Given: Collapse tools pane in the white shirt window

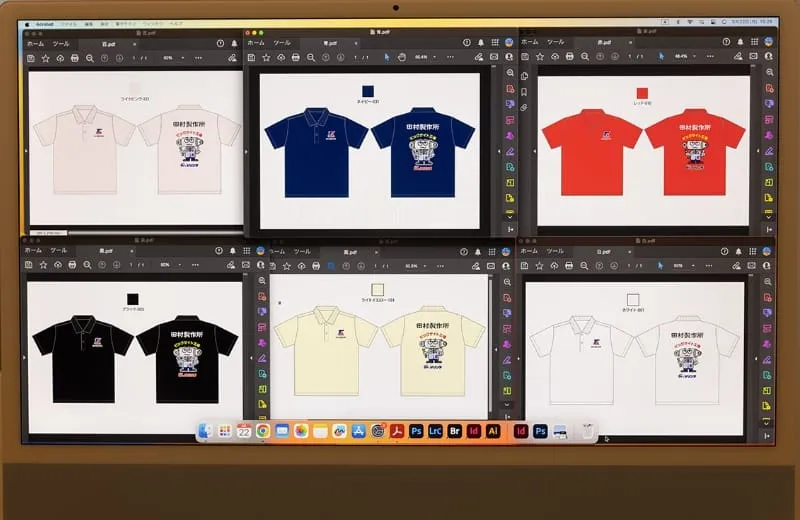Looking at the screenshot, I should [x=766, y=436].
